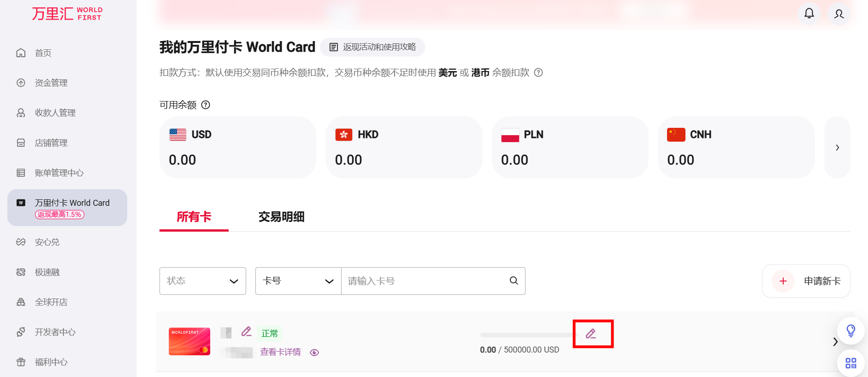Select 万里付卡 World Card menu item

[x=67, y=208]
